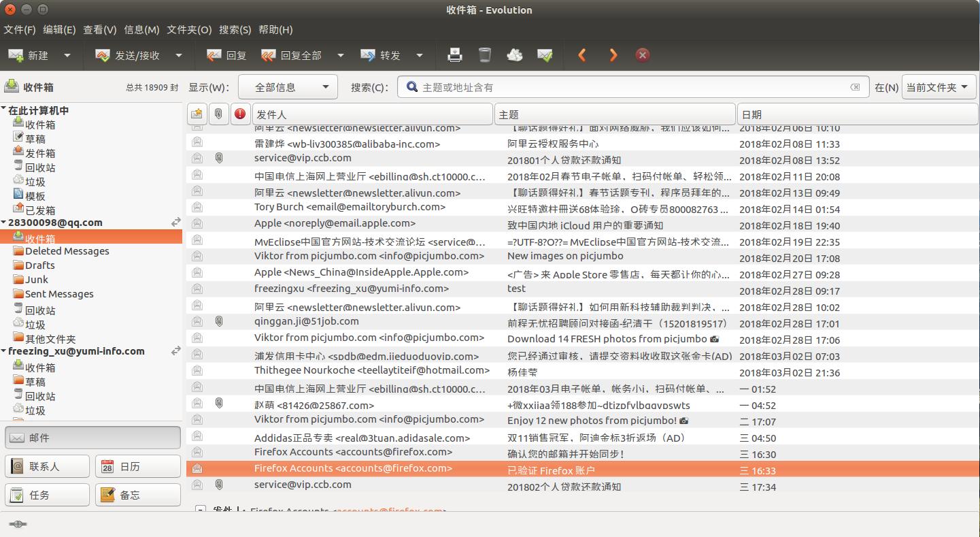This screenshot has height=537, width=980.
Task: Delete the message using the trash icon
Action: pyautogui.click(x=484, y=54)
